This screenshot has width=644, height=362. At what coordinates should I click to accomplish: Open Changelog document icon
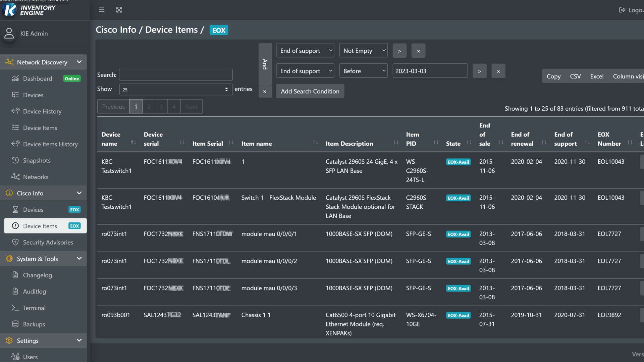(15, 275)
